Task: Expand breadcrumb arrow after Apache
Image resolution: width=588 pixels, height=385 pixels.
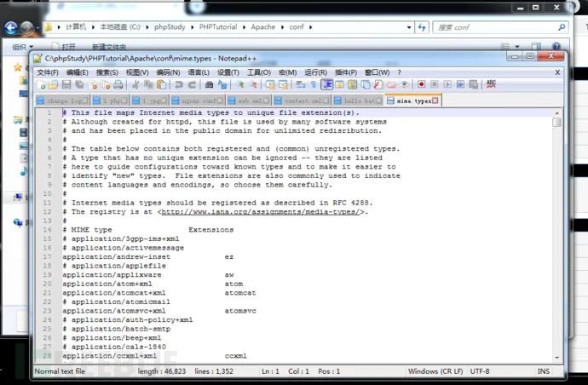Action: [282, 27]
